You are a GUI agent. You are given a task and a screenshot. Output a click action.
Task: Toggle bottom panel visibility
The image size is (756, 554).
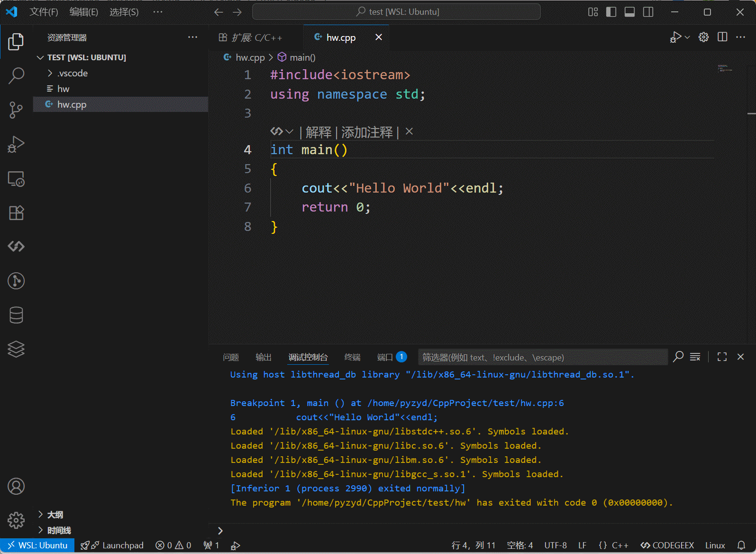(630, 12)
